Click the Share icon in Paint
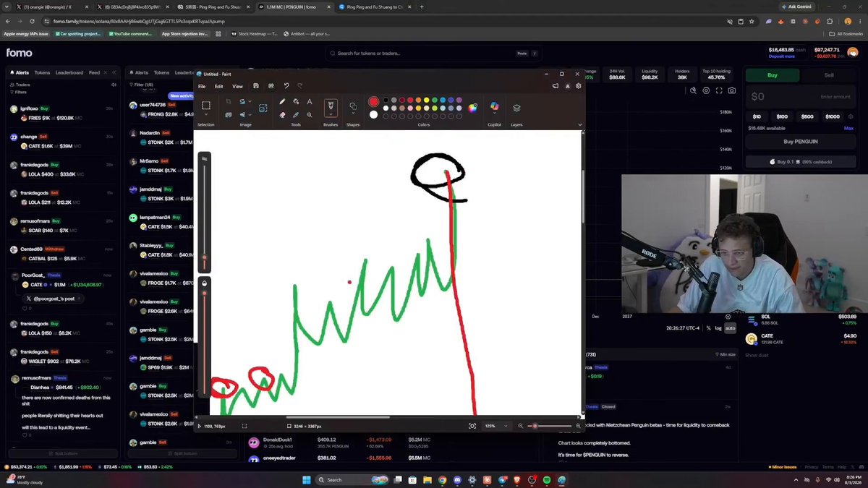The height and width of the screenshot is (488, 868). pos(271,86)
